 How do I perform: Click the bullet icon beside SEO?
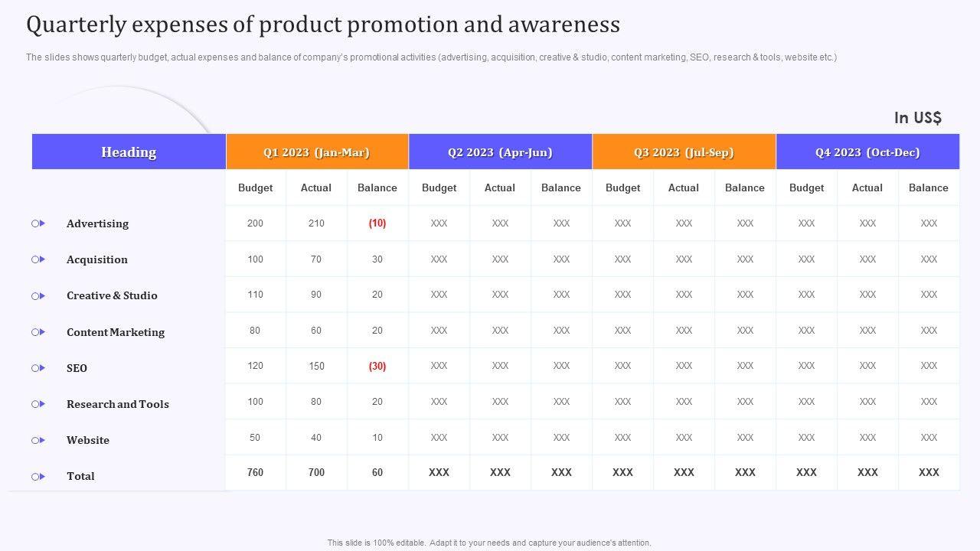coord(38,368)
